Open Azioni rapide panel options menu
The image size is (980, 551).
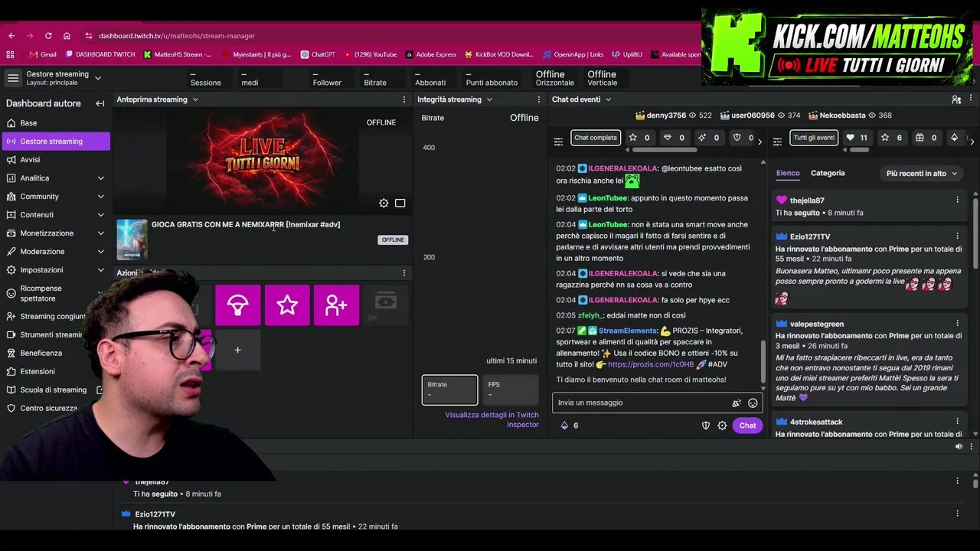click(404, 272)
